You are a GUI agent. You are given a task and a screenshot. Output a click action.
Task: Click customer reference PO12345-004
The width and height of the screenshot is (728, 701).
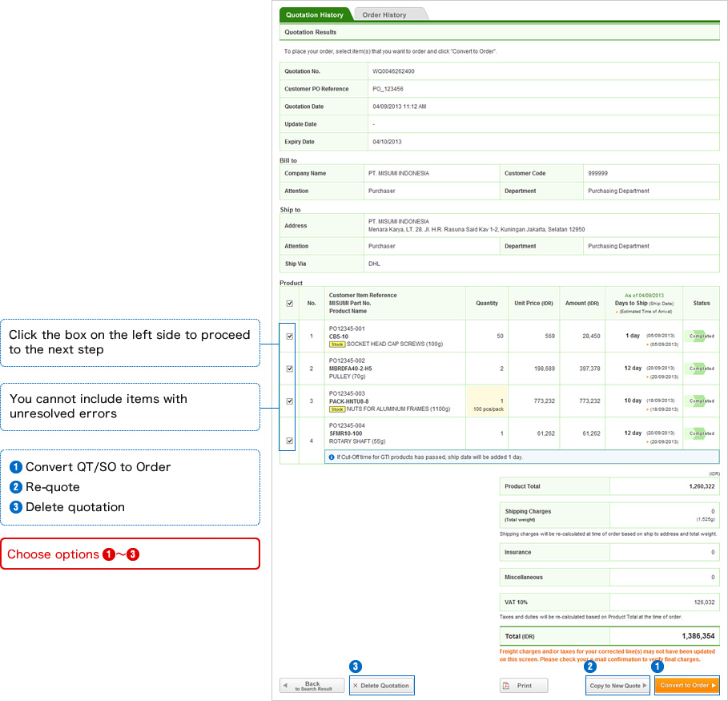pyautogui.click(x=347, y=426)
